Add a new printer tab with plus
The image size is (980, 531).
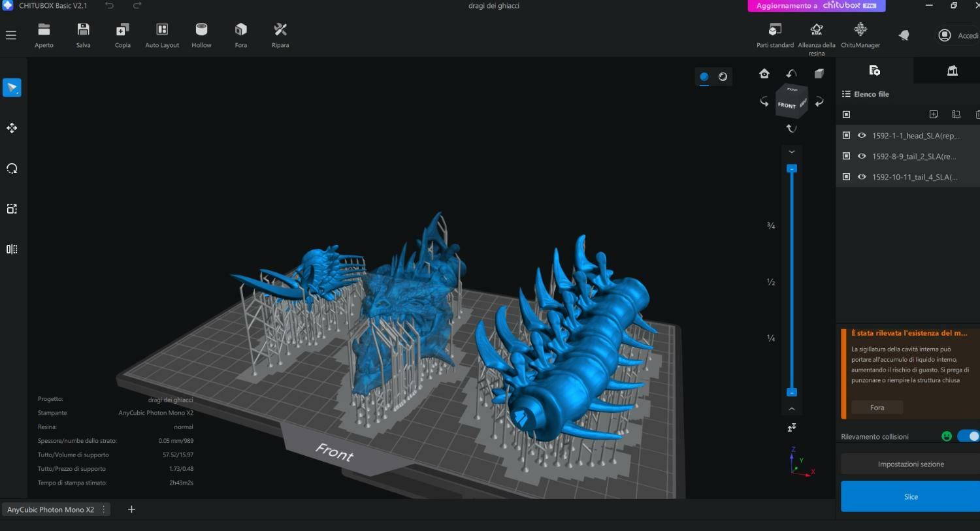(131, 509)
